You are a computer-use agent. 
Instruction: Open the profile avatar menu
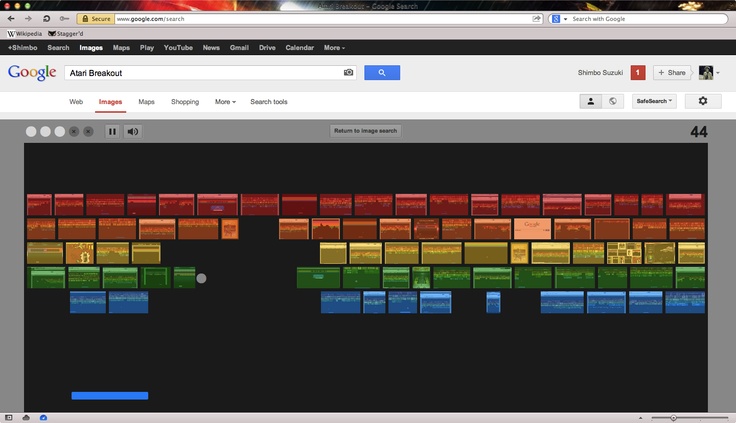click(x=708, y=73)
